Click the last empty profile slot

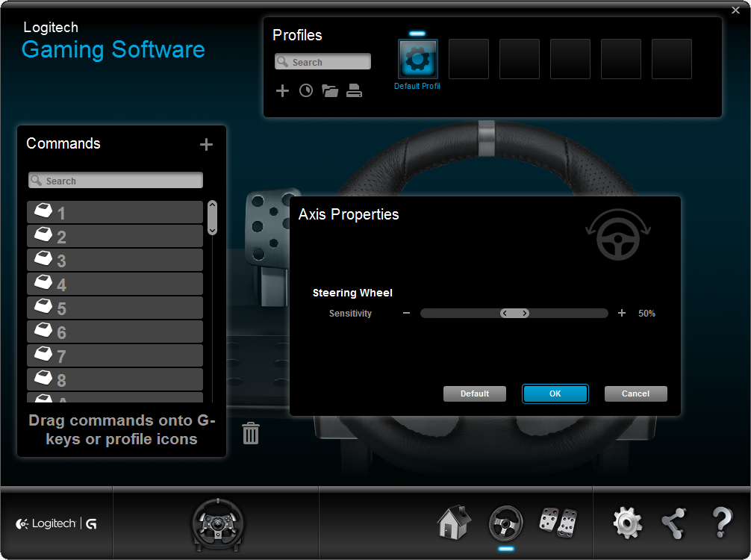click(671, 59)
